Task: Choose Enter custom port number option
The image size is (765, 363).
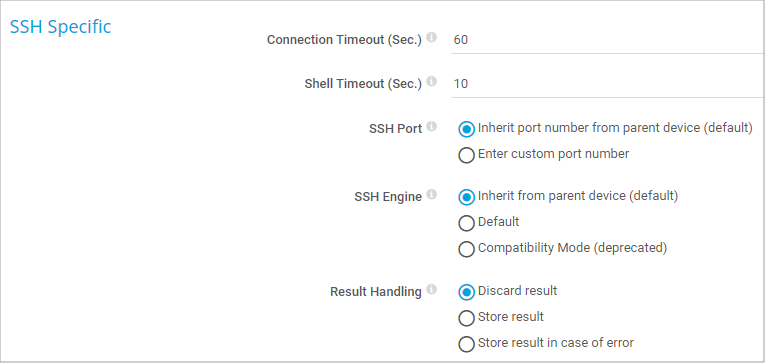Action: [466, 155]
